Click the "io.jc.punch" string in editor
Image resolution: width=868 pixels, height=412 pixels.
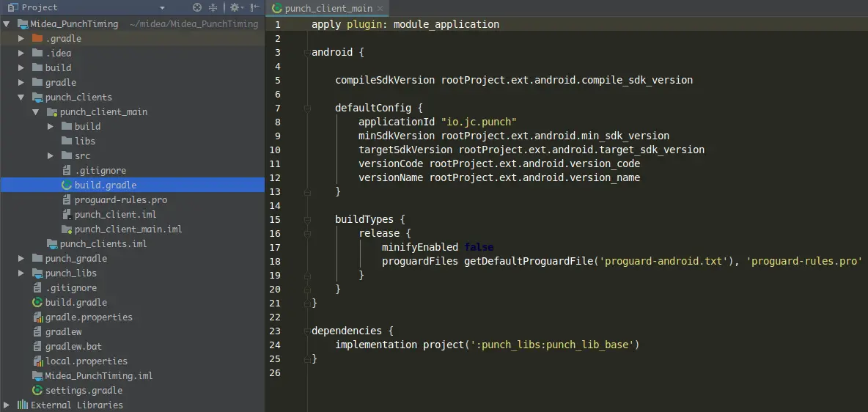[478, 122]
